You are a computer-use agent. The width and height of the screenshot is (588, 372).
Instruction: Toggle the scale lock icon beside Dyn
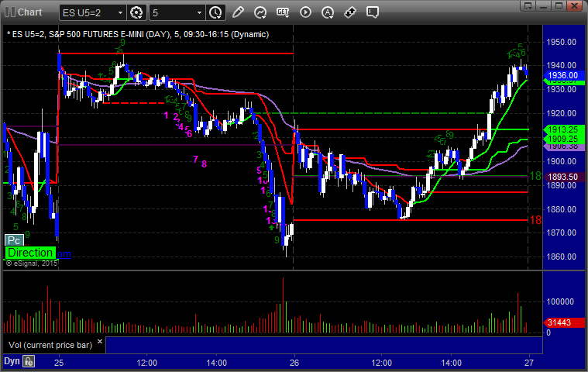pyautogui.click(x=29, y=361)
